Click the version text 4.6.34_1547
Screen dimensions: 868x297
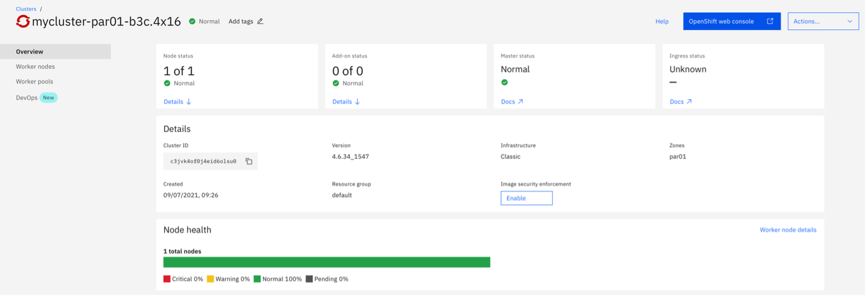pos(350,157)
